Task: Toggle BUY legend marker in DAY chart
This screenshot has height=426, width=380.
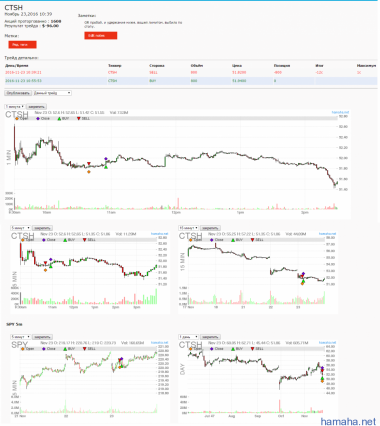Action: click(x=237, y=349)
